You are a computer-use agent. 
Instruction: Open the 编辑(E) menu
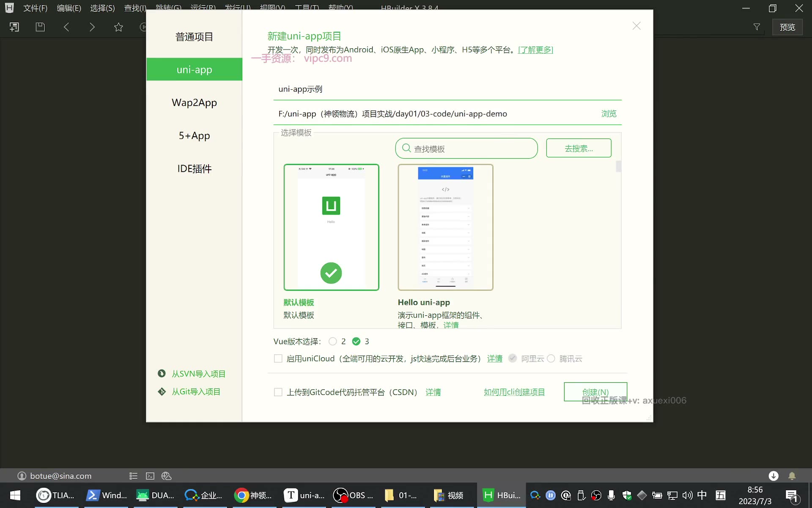point(69,8)
